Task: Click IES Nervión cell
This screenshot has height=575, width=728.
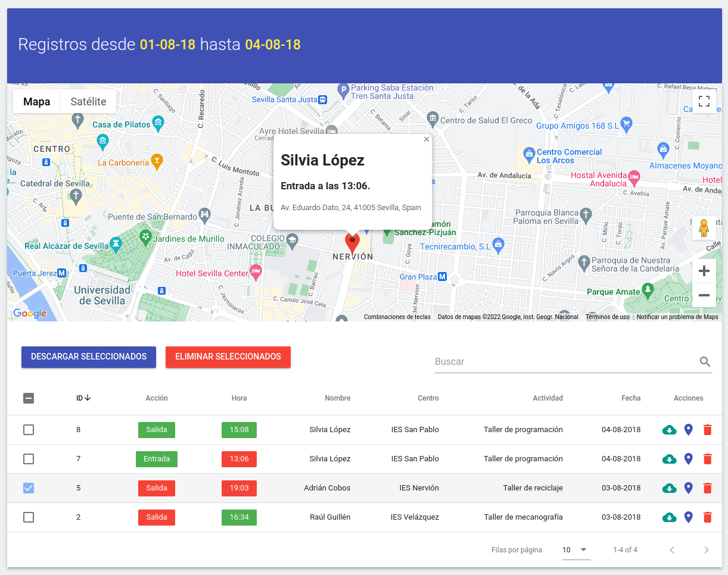Action: [x=419, y=488]
